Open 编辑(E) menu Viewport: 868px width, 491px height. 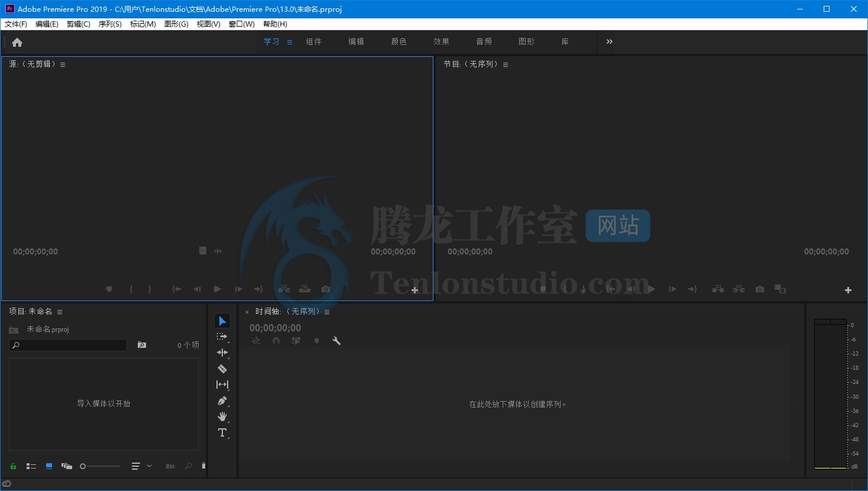47,24
